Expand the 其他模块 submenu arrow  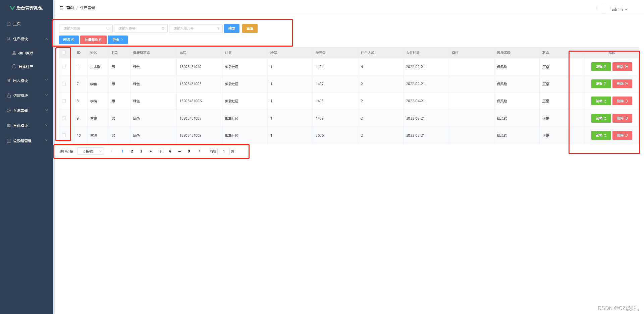coord(46,125)
